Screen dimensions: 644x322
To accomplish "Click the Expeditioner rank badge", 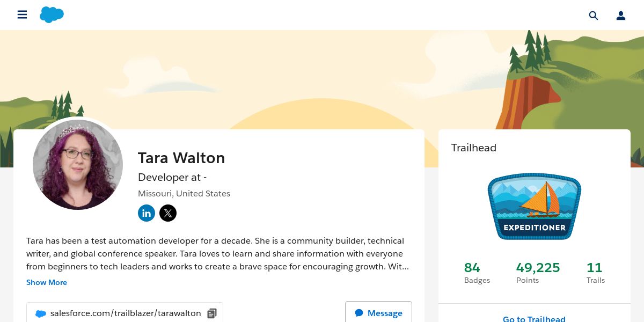I will point(534,206).
